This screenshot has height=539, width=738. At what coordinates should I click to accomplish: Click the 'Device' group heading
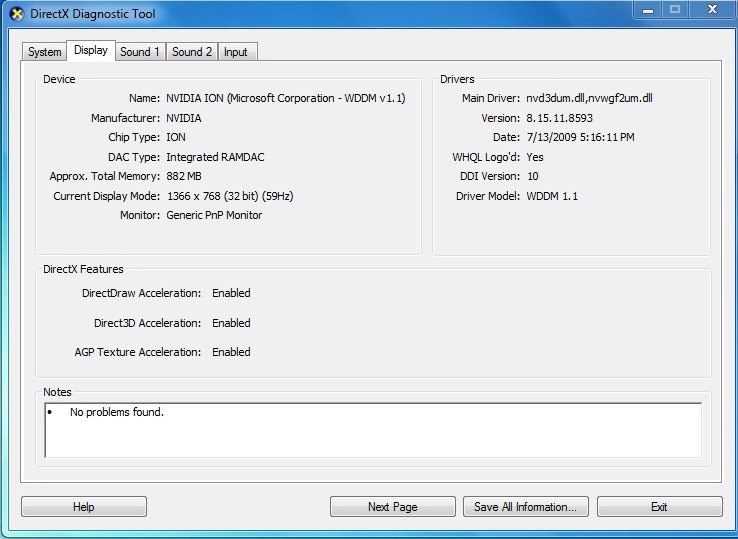click(59, 79)
